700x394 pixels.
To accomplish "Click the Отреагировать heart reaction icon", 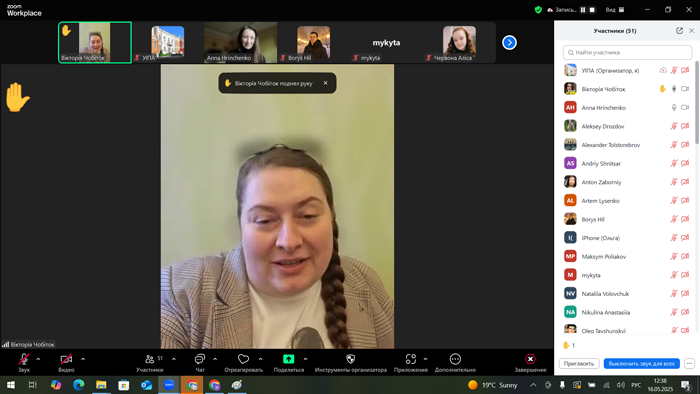I will click(x=243, y=359).
